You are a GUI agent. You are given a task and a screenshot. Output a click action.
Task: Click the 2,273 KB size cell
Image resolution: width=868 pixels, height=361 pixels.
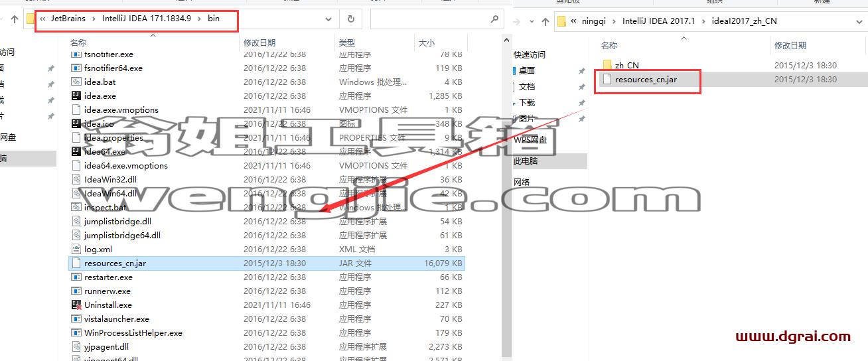(x=446, y=347)
